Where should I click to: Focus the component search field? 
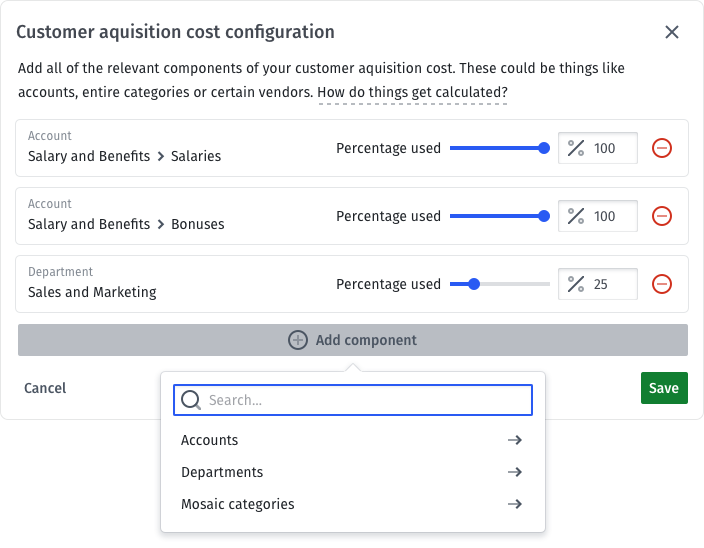pos(365,400)
